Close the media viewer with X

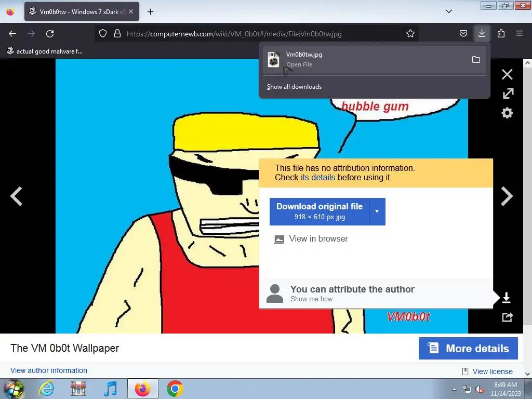pyautogui.click(x=507, y=74)
